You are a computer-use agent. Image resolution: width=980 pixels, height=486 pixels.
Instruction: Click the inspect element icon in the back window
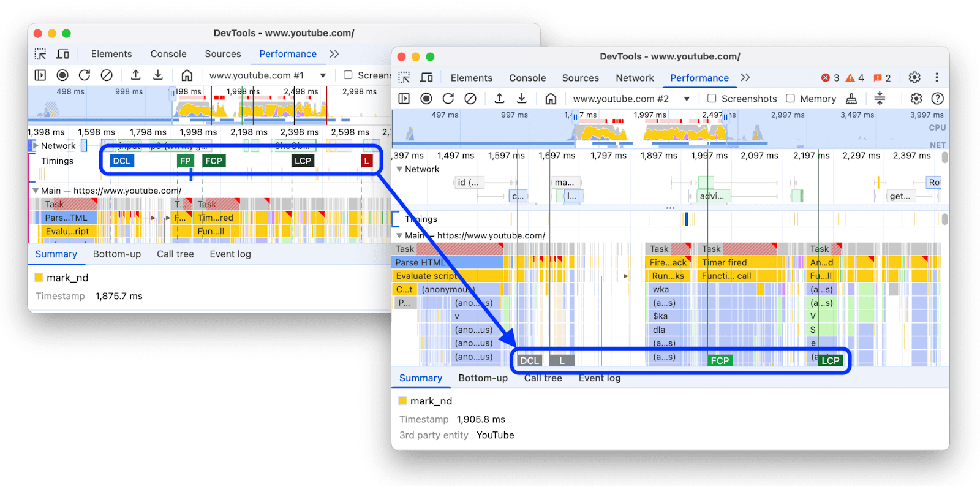click(40, 54)
